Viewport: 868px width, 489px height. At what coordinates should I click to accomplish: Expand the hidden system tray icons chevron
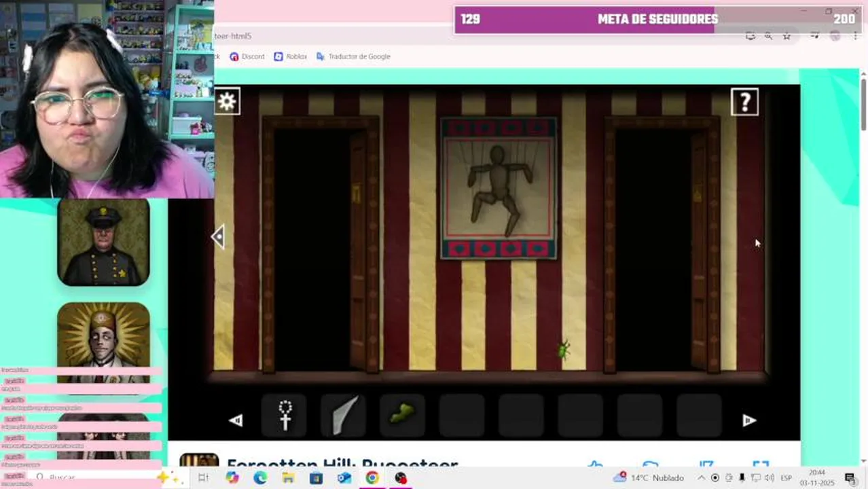(702, 477)
